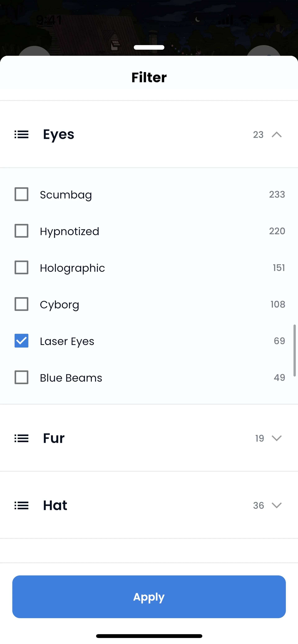Select the Cyborg eyes checkbox
This screenshot has width=298, height=644.
click(22, 304)
